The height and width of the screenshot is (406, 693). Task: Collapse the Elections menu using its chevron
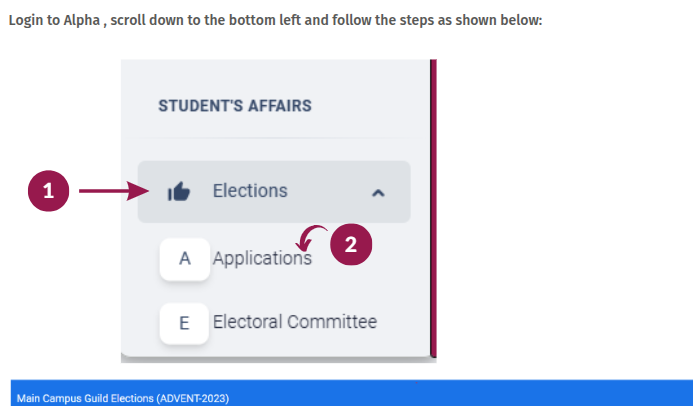point(378,192)
